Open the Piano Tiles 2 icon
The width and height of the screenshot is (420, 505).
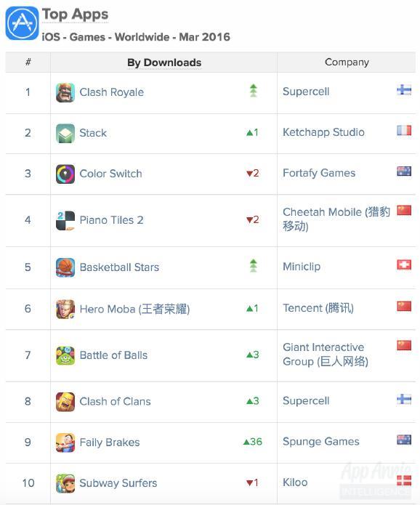point(65,220)
